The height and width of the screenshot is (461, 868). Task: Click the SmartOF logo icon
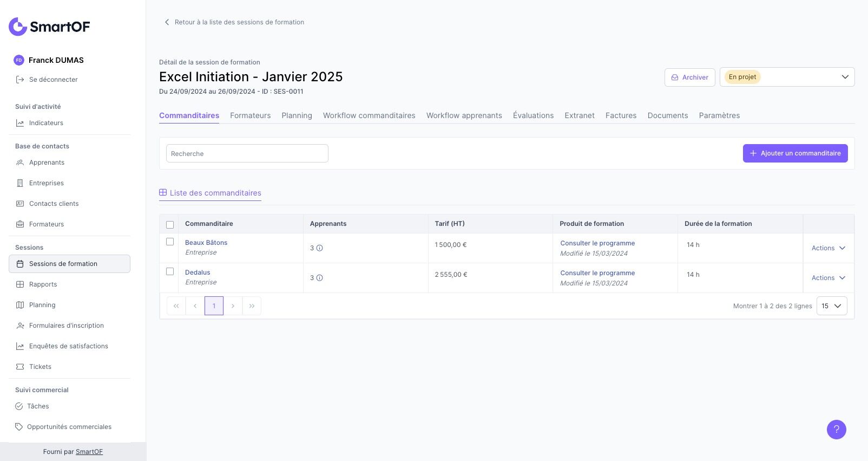click(18, 27)
